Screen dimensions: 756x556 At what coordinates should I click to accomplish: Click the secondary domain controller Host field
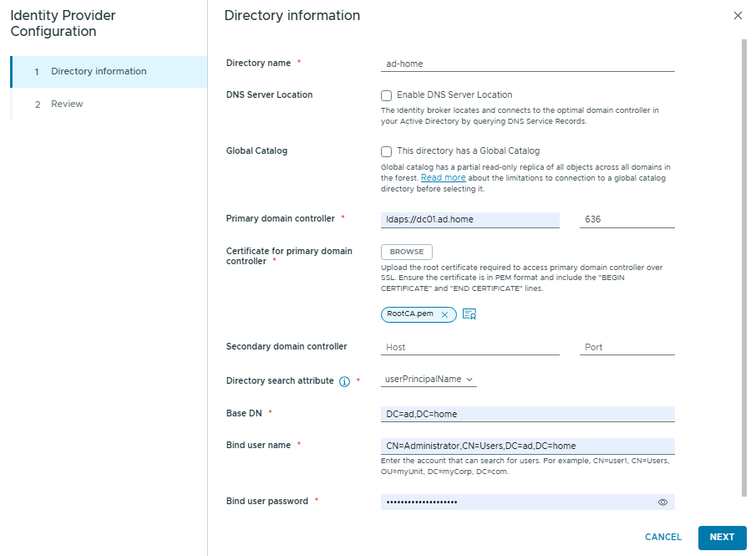[x=469, y=347]
